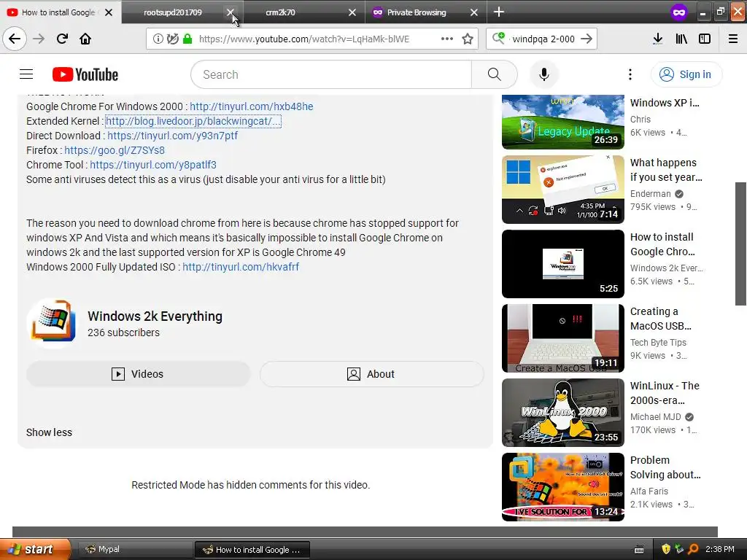Open tinyurl.com/hxb48he Chrome link
The width and height of the screenshot is (747, 560).
tap(252, 106)
